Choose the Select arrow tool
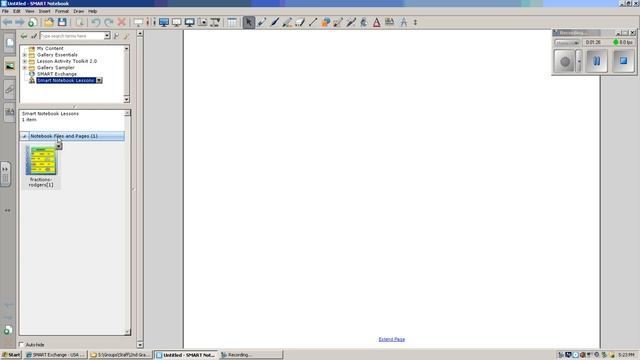Viewport: 640px width, 360px height. click(x=249, y=22)
